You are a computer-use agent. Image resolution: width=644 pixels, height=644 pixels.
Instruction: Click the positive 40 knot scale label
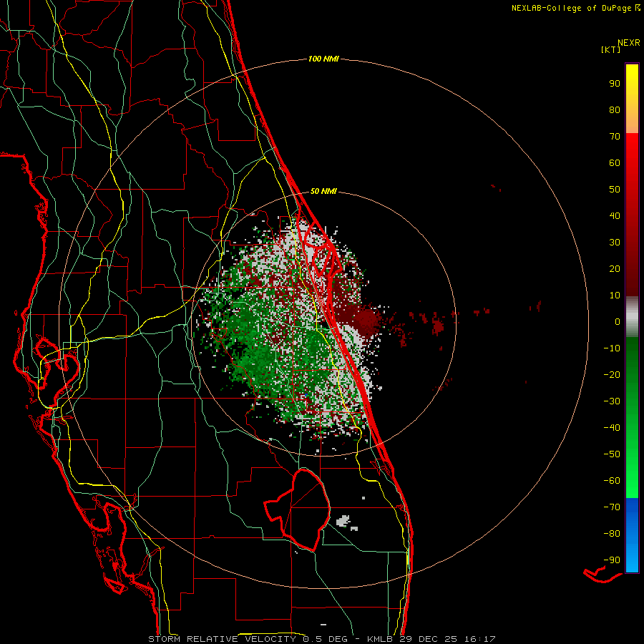[x=615, y=215]
